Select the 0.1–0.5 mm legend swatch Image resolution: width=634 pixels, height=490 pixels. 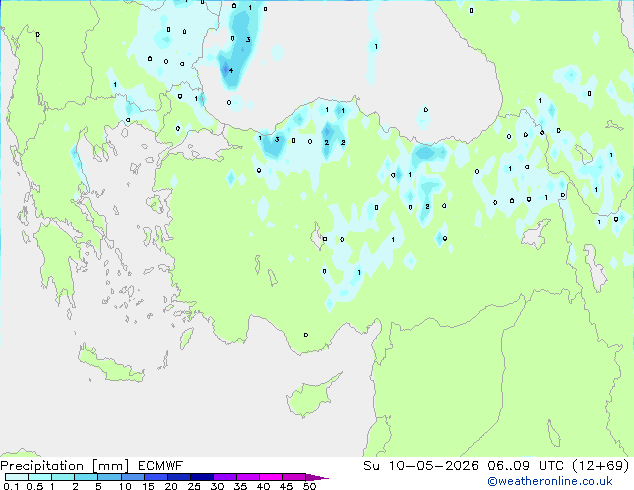[17, 477]
